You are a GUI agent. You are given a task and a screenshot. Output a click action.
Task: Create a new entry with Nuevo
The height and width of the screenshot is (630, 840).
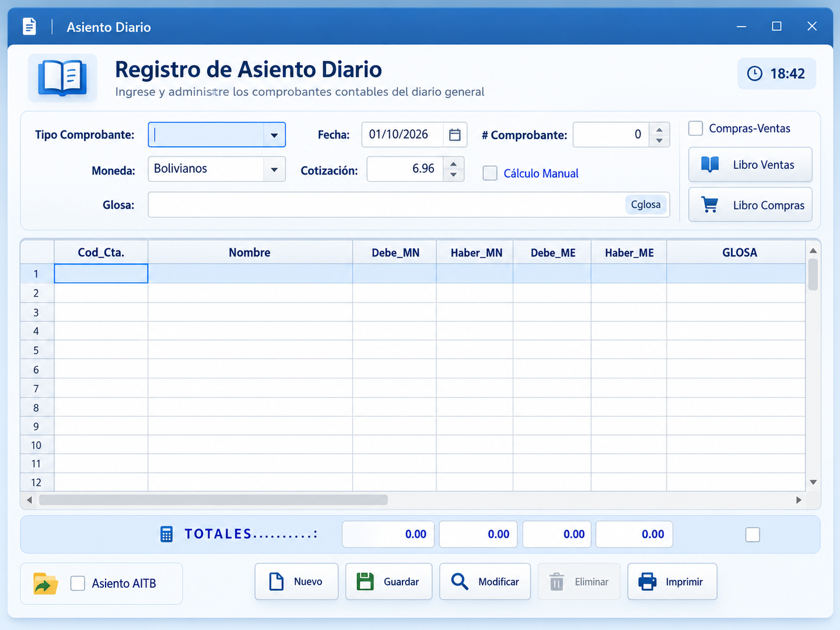[296, 581]
